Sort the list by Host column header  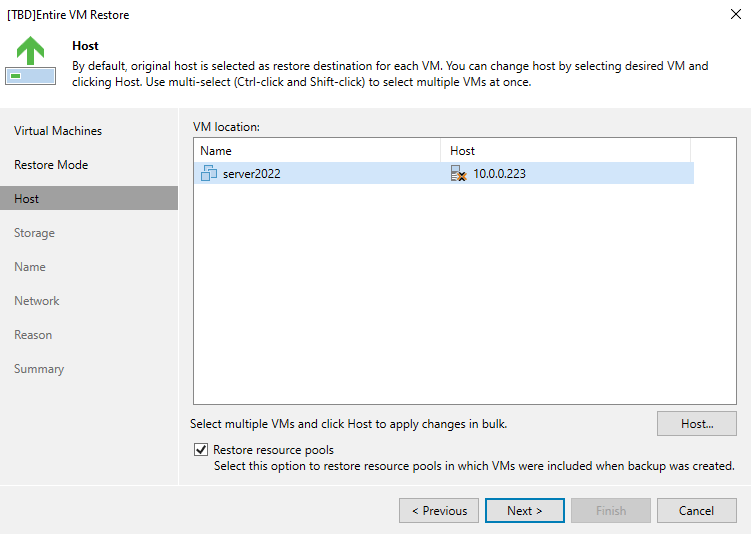[565, 151]
